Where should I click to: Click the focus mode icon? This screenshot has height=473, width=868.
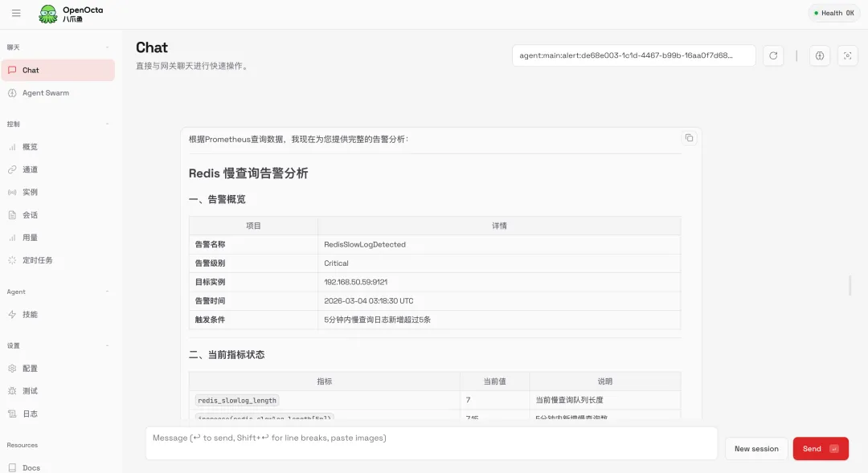point(847,55)
